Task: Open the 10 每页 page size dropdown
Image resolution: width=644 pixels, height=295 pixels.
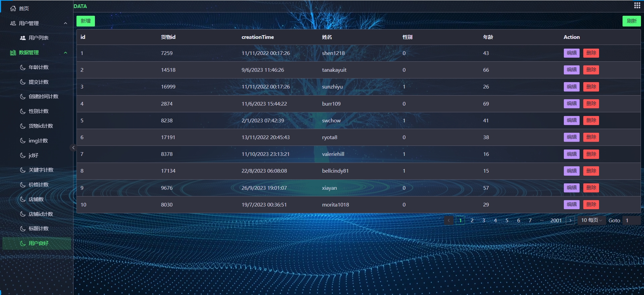Action: (x=592, y=220)
